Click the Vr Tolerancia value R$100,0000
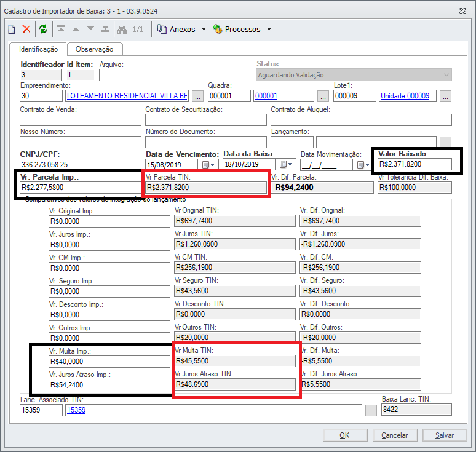This screenshot has width=476, height=452. coord(415,188)
